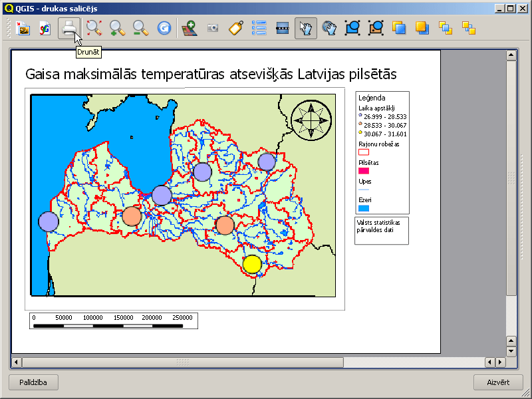Select the Add New Map tool
This screenshot has width=532, height=399.
190,28
